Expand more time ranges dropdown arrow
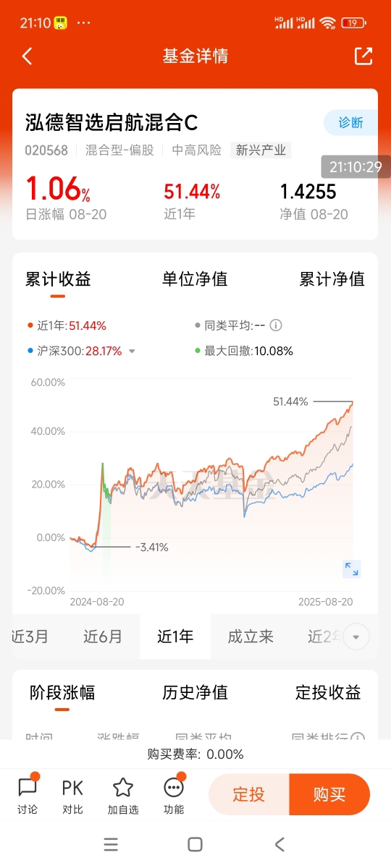Image resolution: width=391 pixels, height=868 pixels. pos(356,637)
